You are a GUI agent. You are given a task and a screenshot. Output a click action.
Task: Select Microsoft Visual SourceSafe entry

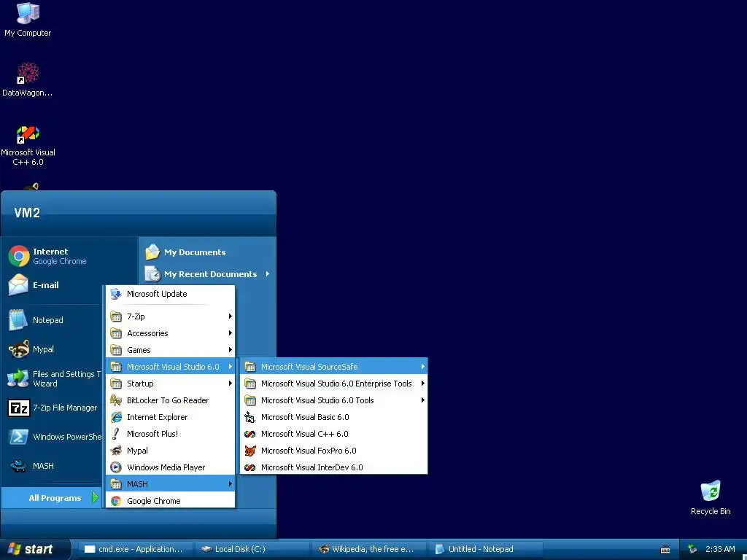coord(333,367)
